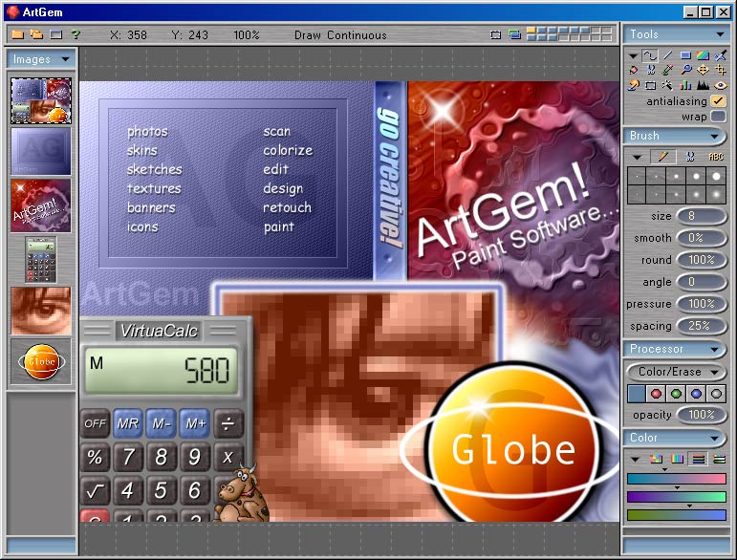Screen dimensions: 737x560
Task: Select the magnifier zoom tool
Action: click(x=685, y=71)
